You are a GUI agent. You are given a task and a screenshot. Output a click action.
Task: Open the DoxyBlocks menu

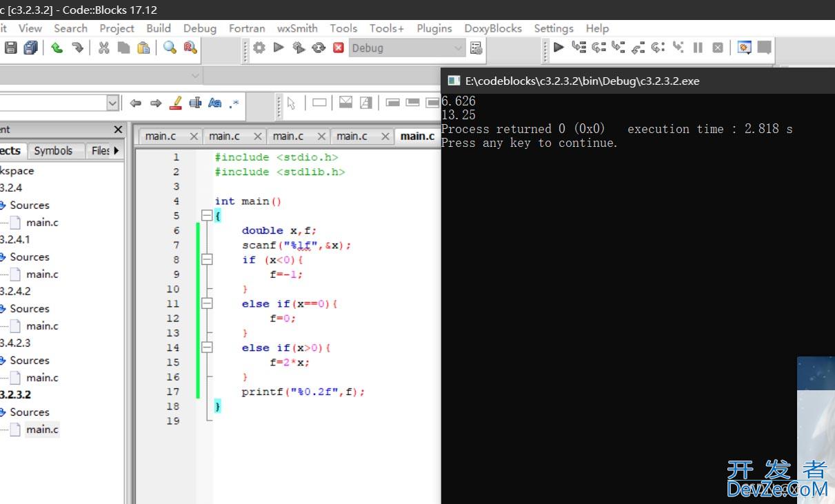493,28
